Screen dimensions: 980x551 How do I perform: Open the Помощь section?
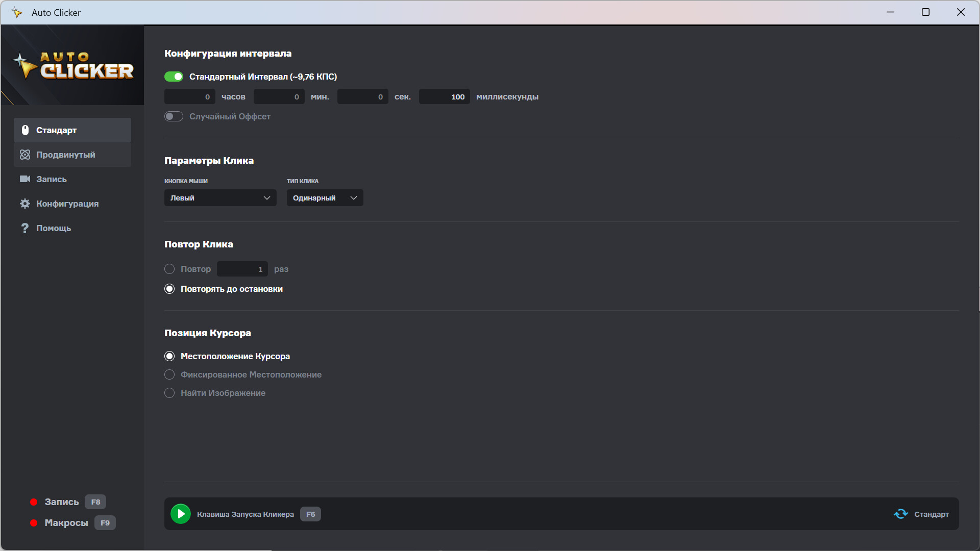[x=53, y=228]
